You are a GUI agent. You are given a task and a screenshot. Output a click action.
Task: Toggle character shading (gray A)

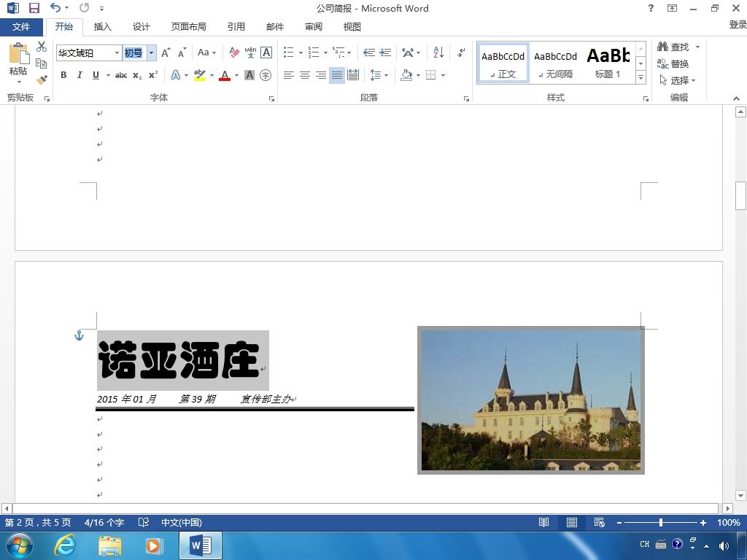[249, 75]
